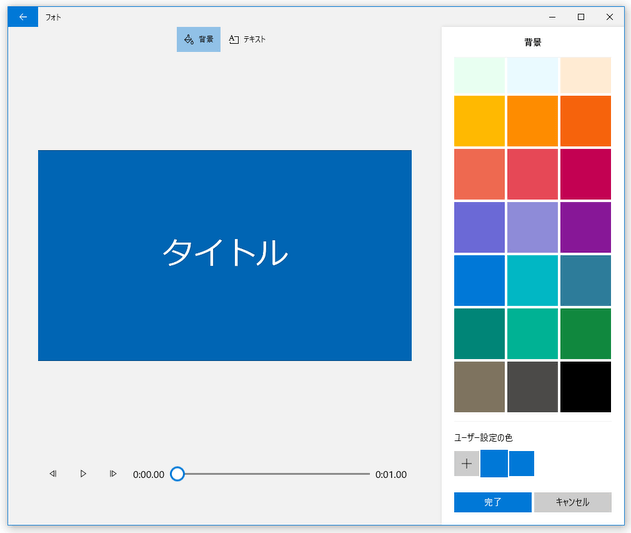
Task: Click 完了 to finish editing
Action: point(492,502)
